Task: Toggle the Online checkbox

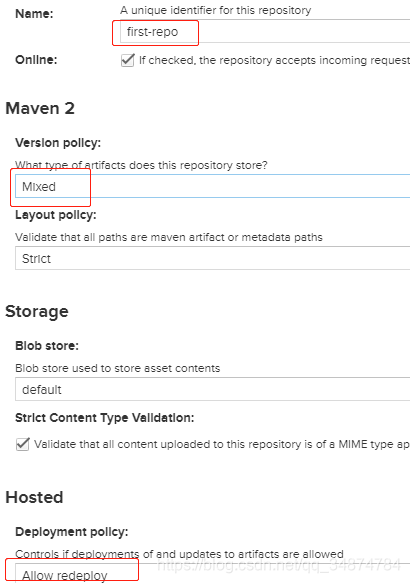Action: point(127,60)
